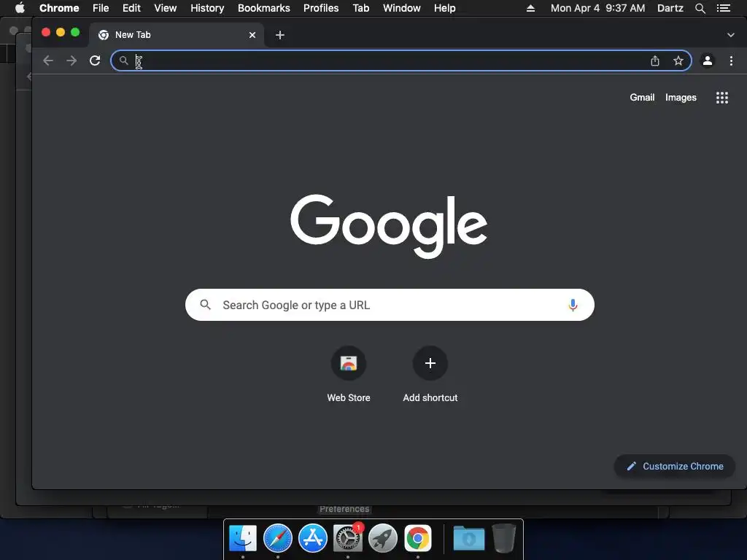
Task: Select the New Tab tab
Action: (177, 35)
